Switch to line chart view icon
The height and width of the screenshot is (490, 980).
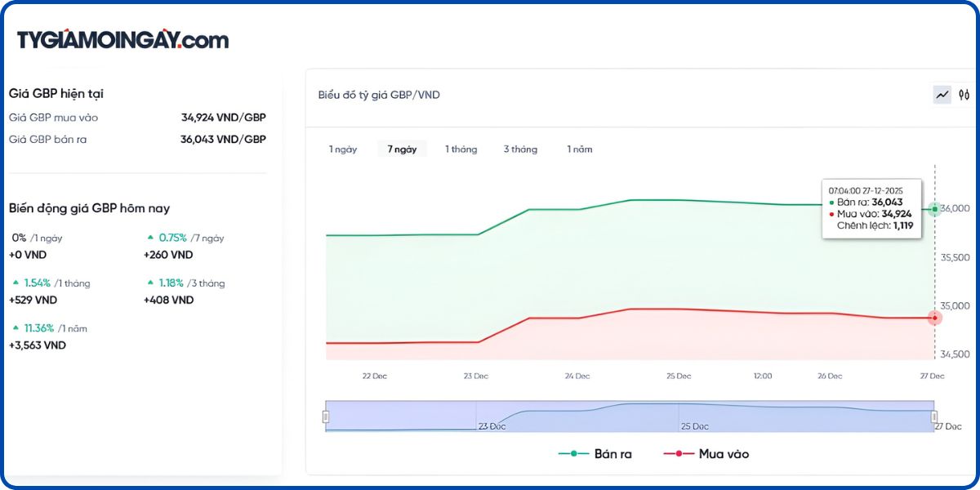tap(942, 95)
